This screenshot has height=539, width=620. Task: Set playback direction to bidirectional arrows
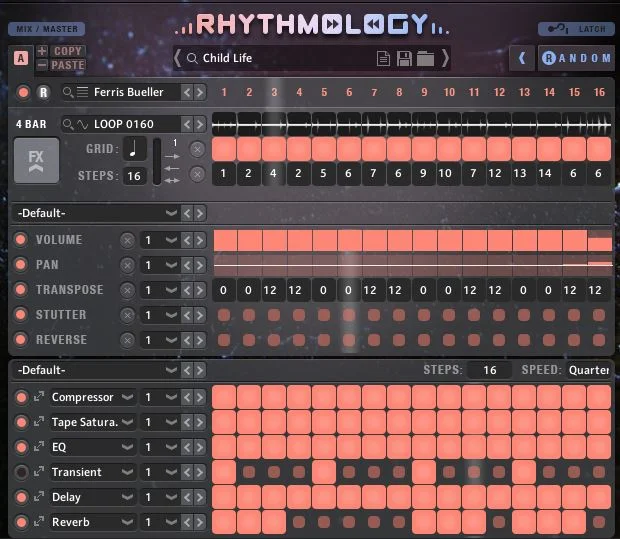pos(172,180)
